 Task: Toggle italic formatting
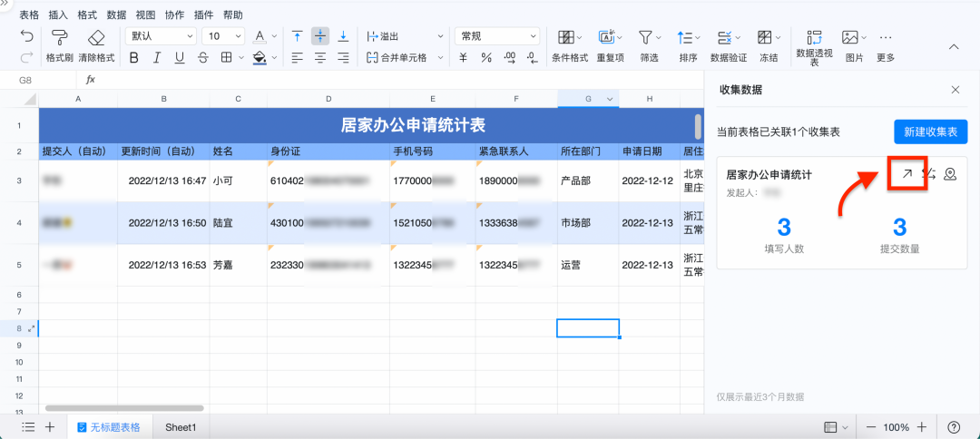[x=157, y=58]
